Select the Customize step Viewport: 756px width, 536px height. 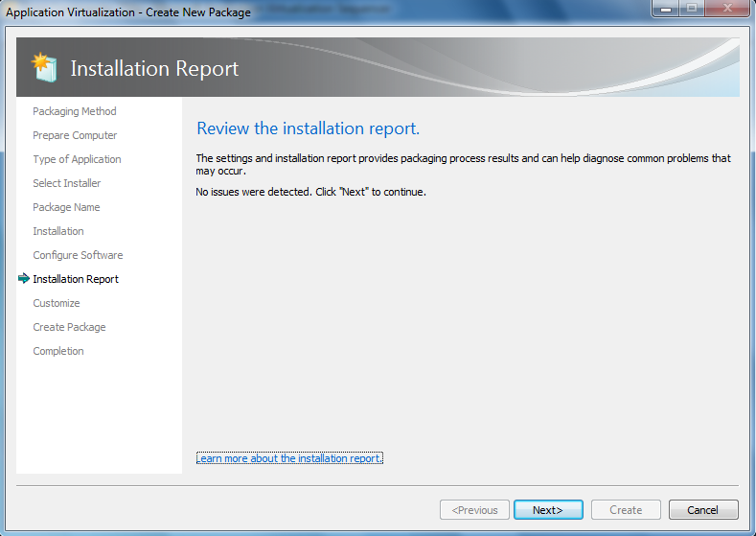click(x=57, y=303)
